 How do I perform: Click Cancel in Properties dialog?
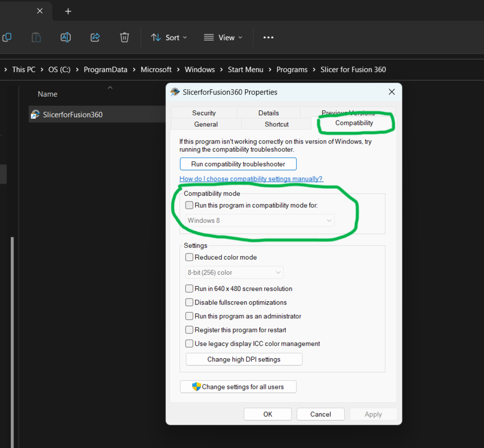pyautogui.click(x=321, y=414)
